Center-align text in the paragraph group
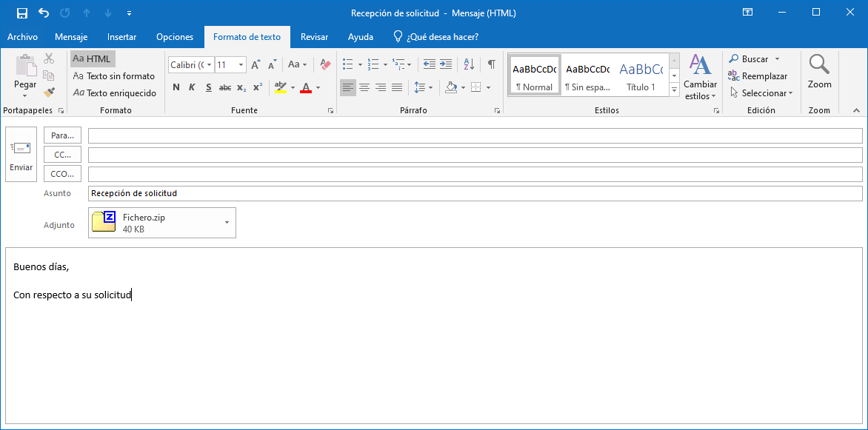Screen dimensions: 868x430 [364, 87]
